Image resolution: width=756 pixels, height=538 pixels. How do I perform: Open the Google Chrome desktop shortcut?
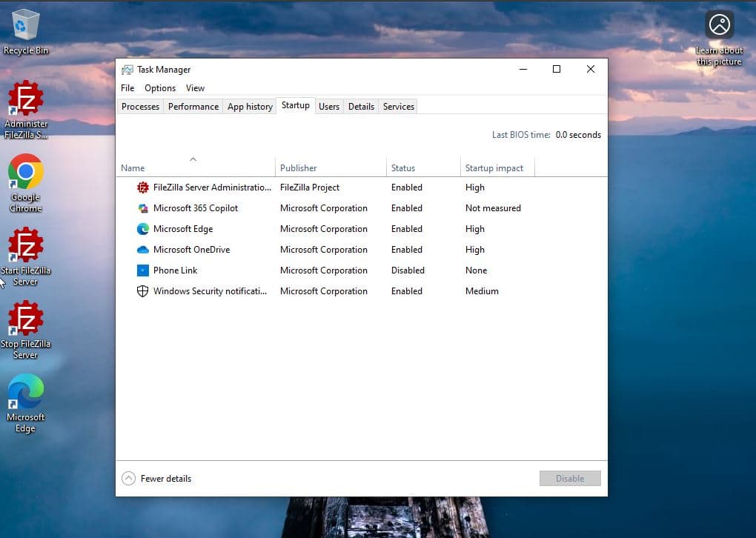[25, 173]
